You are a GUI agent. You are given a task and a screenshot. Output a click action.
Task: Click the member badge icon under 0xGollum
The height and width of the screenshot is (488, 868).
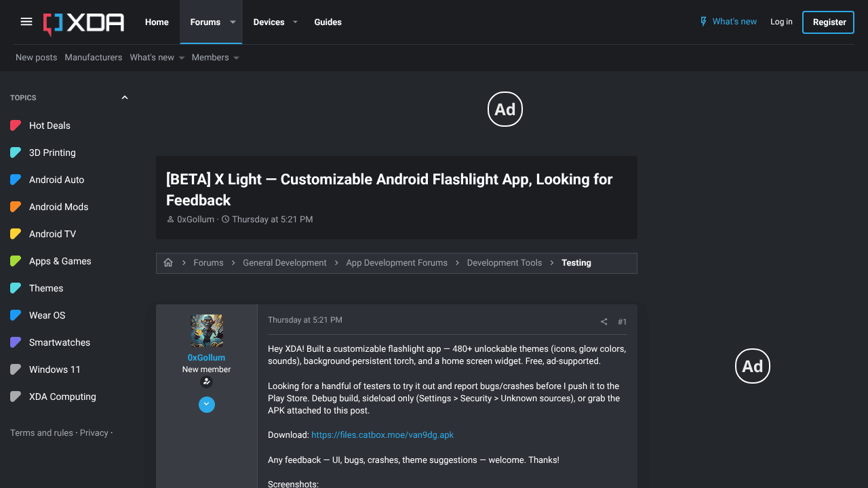coord(207,382)
